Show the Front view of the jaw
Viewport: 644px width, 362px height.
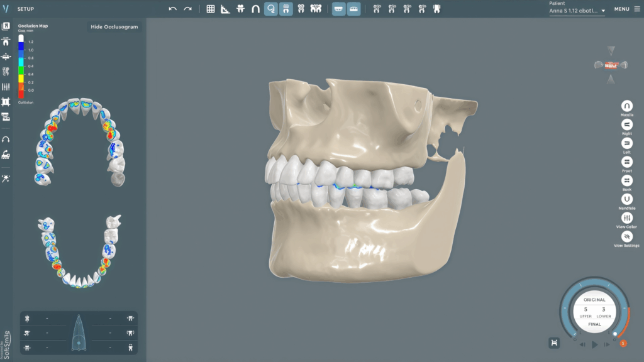point(626,162)
